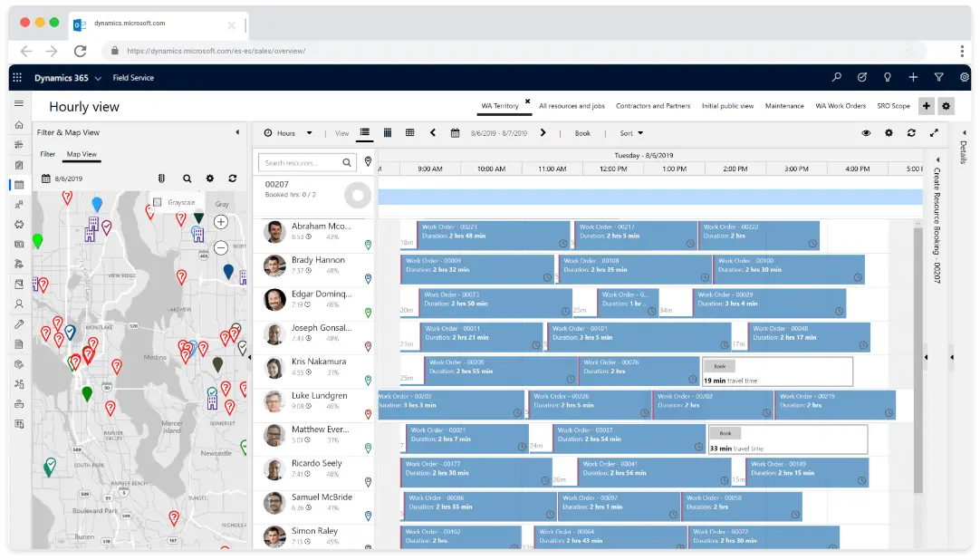980x560 pixels.
Task: Click the blue highlighted 00207 requirement bar
Action: pyautogui.click(x=652, y=197)
